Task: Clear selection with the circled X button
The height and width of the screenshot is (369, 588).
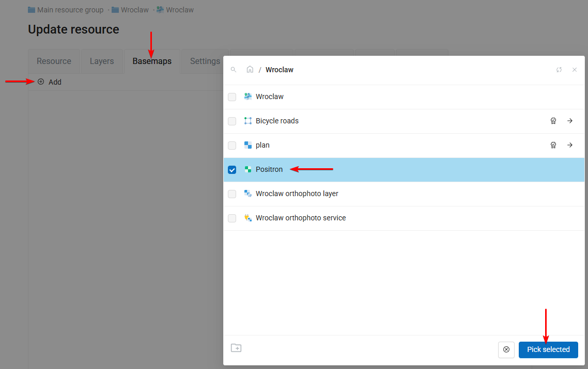Action: tap(506, 349)
